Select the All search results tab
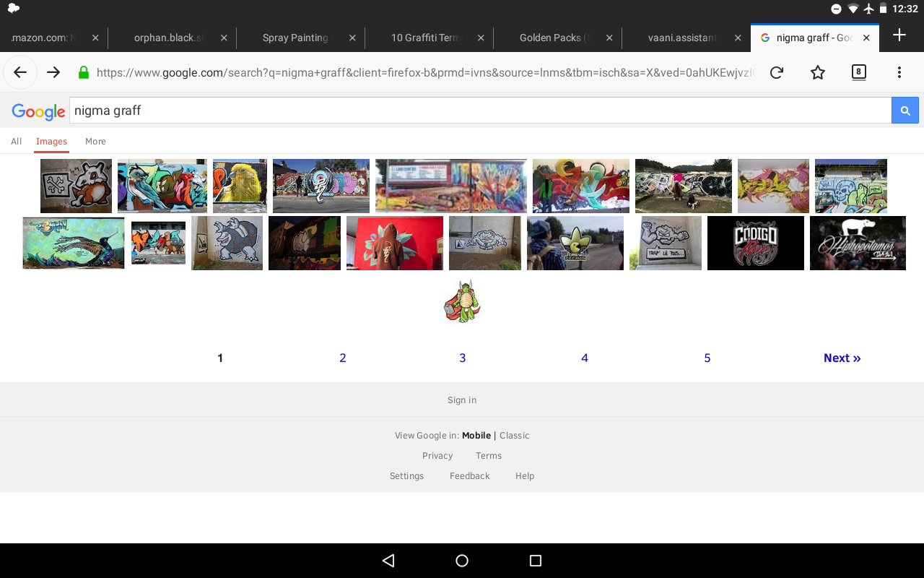The image size is (924, 578). point(16,142)
